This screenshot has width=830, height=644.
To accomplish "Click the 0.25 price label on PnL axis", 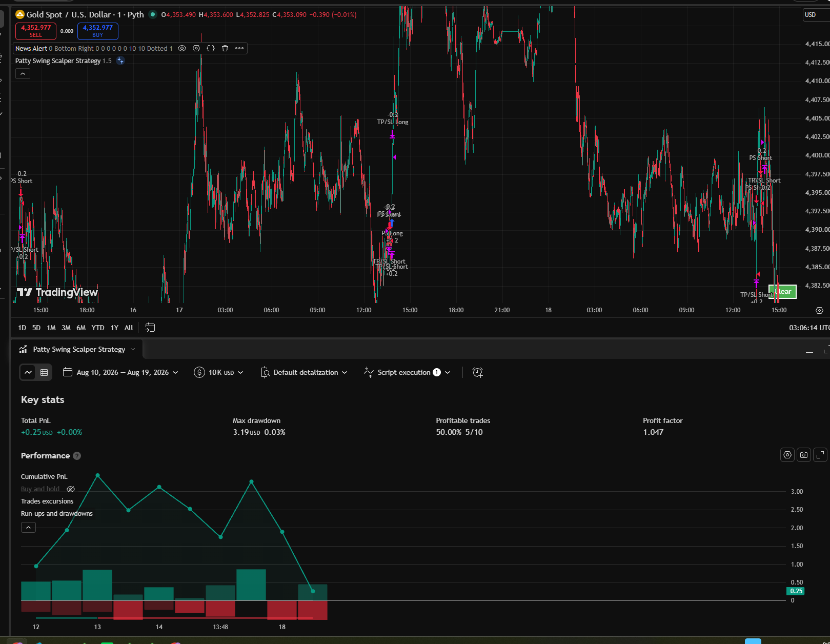I will (796, 591).
